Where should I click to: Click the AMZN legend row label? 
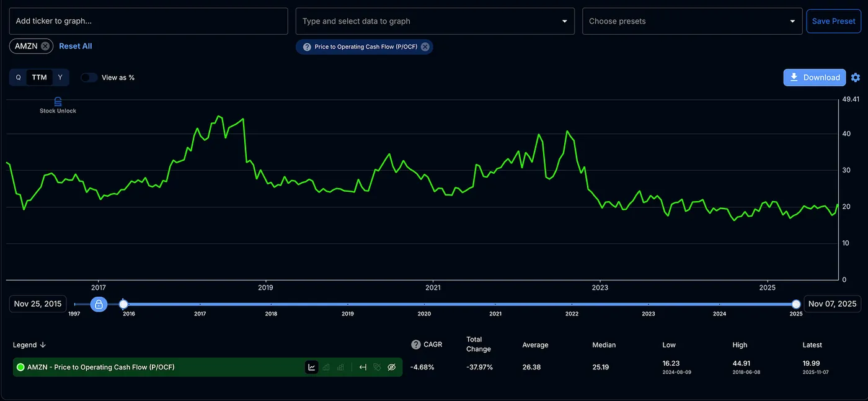101,367
